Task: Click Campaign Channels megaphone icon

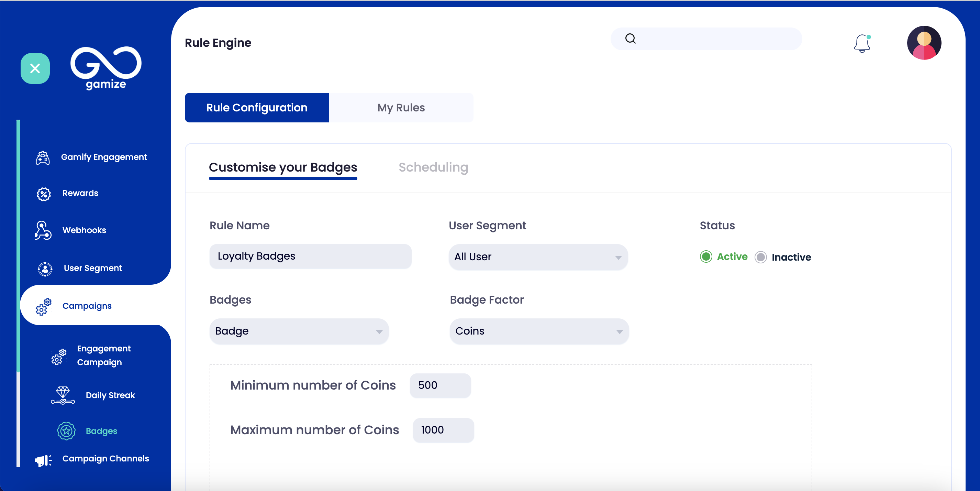Action: [43, 460]
